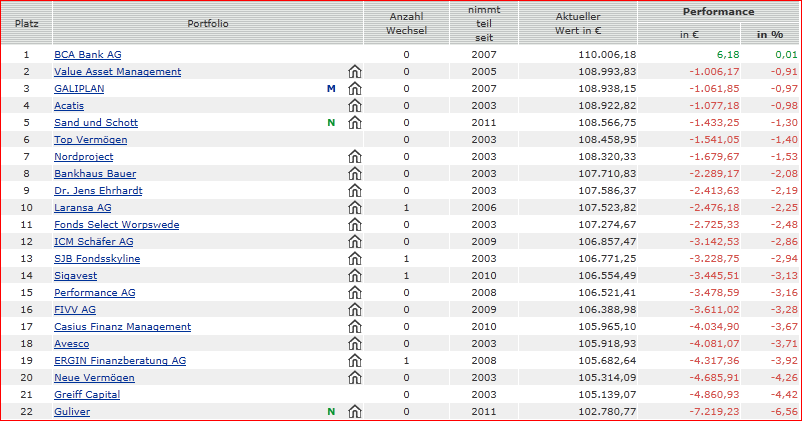
Task: Click house icon for ERGIN Finanzberatung AG
Action: tap(354, 361)
